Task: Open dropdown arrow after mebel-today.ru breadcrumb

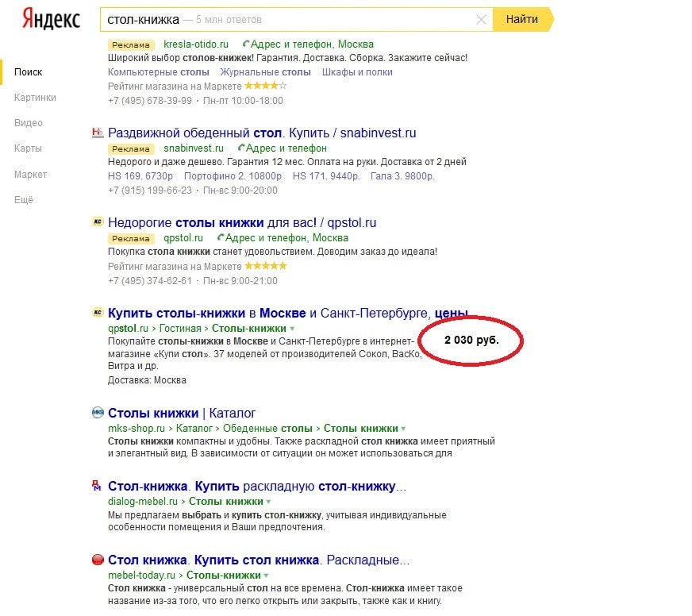Action: tap(266, 576)
